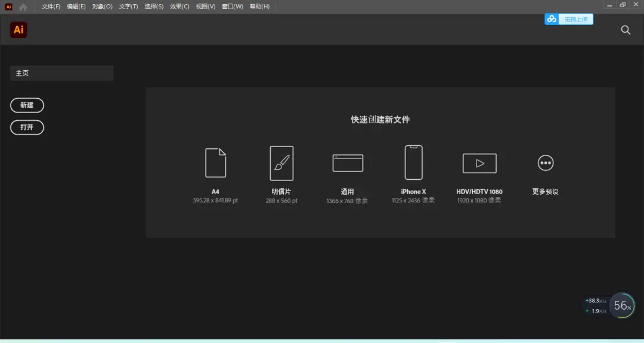Choose the 通用 web preset icon
The width and height of the screenshot is (644, 343).
pos(348,163)
